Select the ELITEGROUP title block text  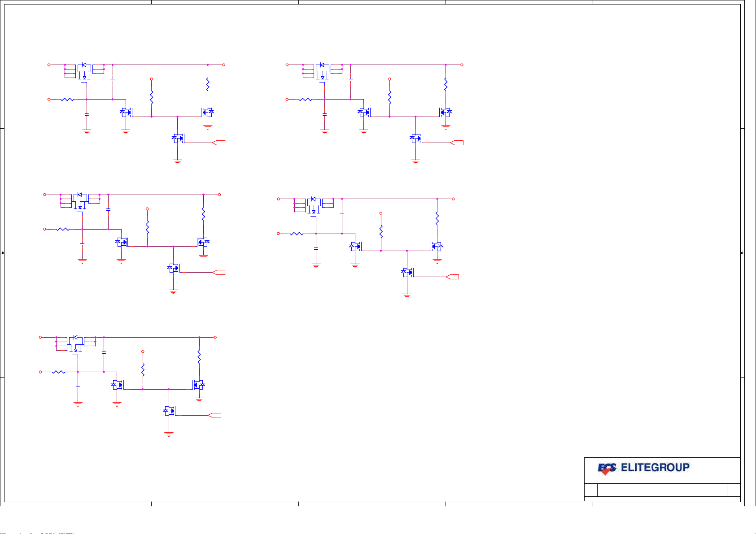pos(655,468)
